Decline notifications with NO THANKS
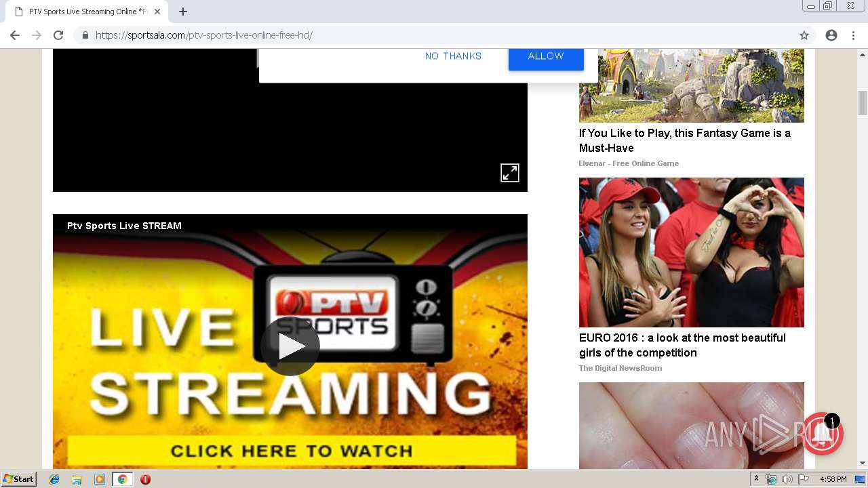Viewport: 868px width, 488px height. click(453, 56)
